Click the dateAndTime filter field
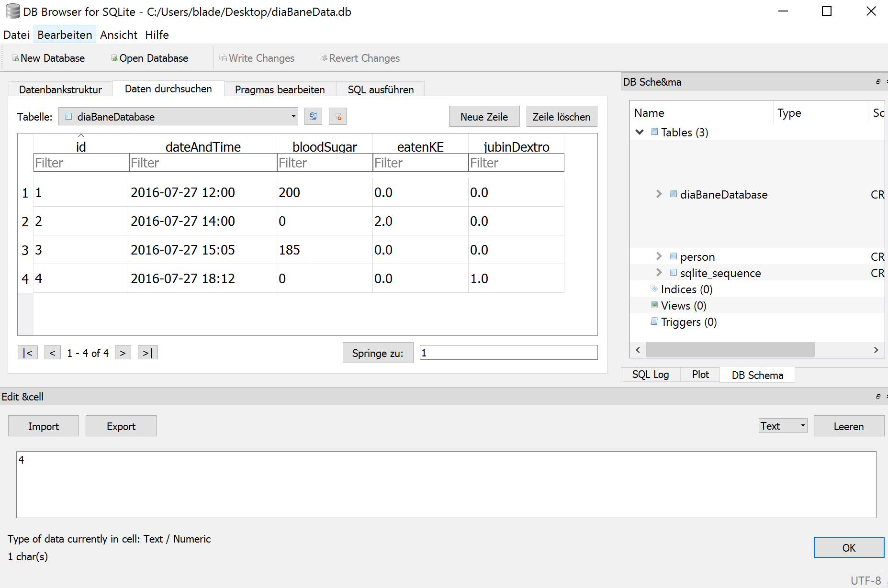The width and height of the screenshot is (888, 588). click(203, 162)
